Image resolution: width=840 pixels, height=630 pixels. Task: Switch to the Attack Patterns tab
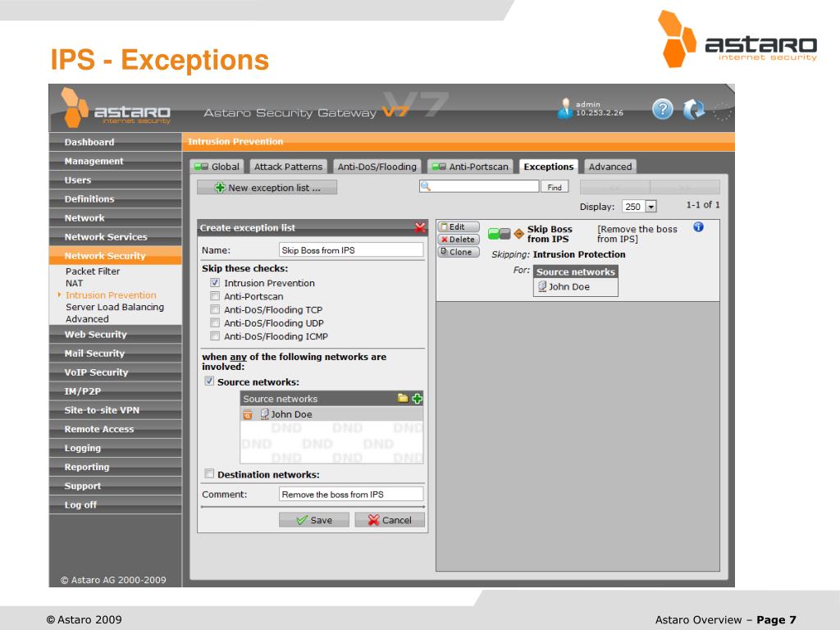point(288,167)
